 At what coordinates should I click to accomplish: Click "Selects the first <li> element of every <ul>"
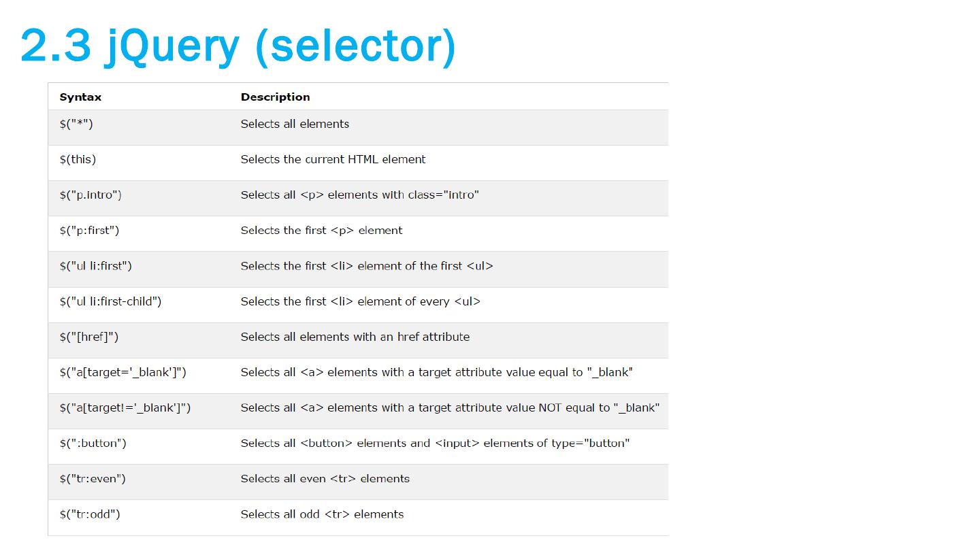pos(360,301)
